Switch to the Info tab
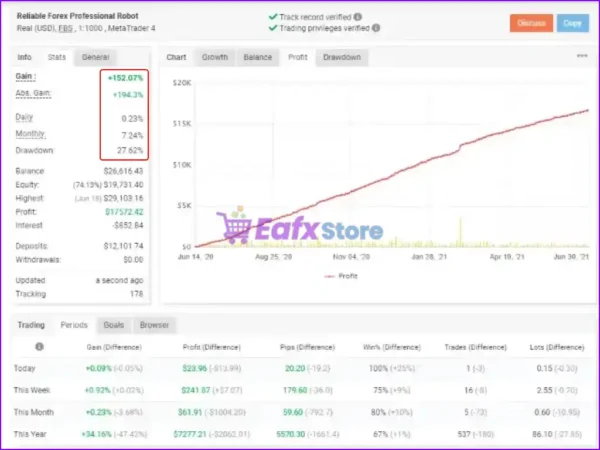Image resolution: width=600 pixels, height=450 pixels. click(x=24, y=57)
